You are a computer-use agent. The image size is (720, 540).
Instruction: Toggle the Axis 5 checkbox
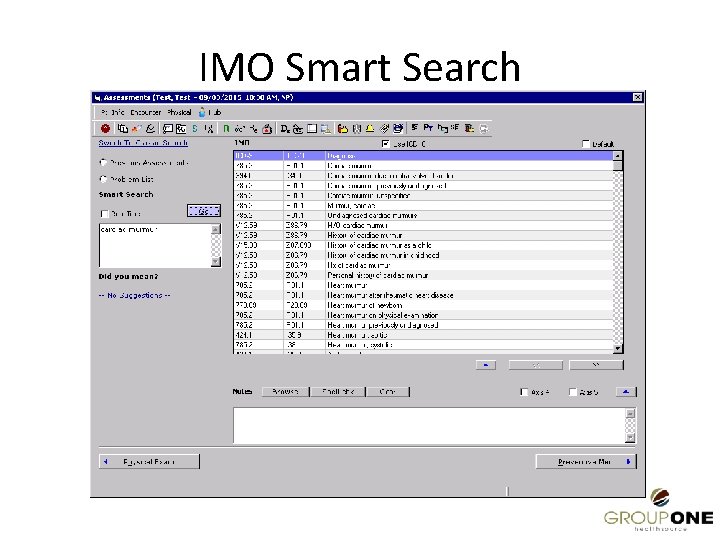coord(573,392)
